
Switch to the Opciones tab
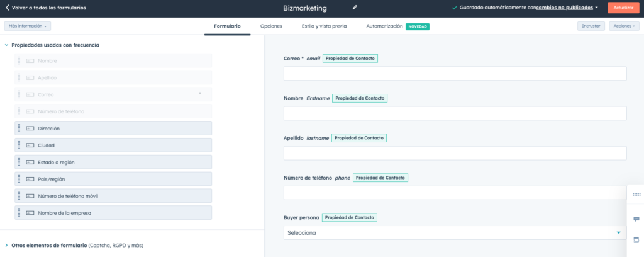pyautogui.click(x=271, y=26)
